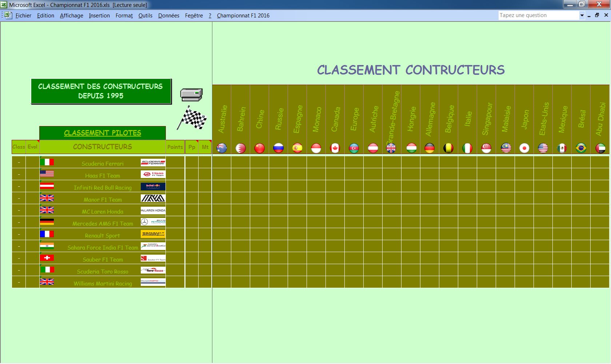Click the Class column header
Viewport: 611px width, 364px height.
click(19, 147)
